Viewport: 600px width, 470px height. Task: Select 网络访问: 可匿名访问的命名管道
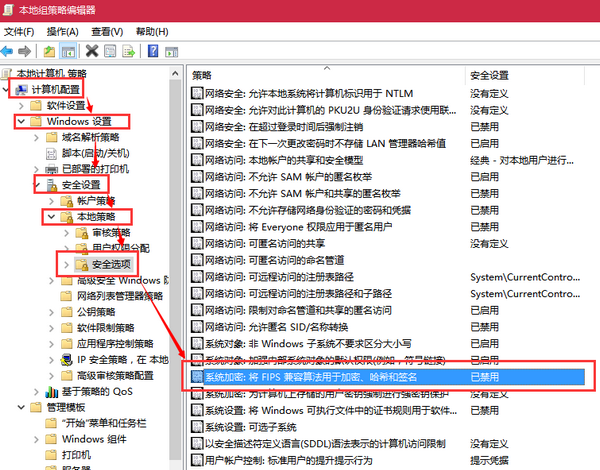(274, 260)
